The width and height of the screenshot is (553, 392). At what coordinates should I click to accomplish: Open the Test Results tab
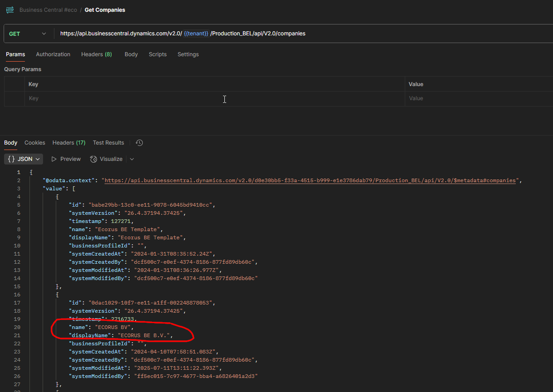click(x=108, y=143)
